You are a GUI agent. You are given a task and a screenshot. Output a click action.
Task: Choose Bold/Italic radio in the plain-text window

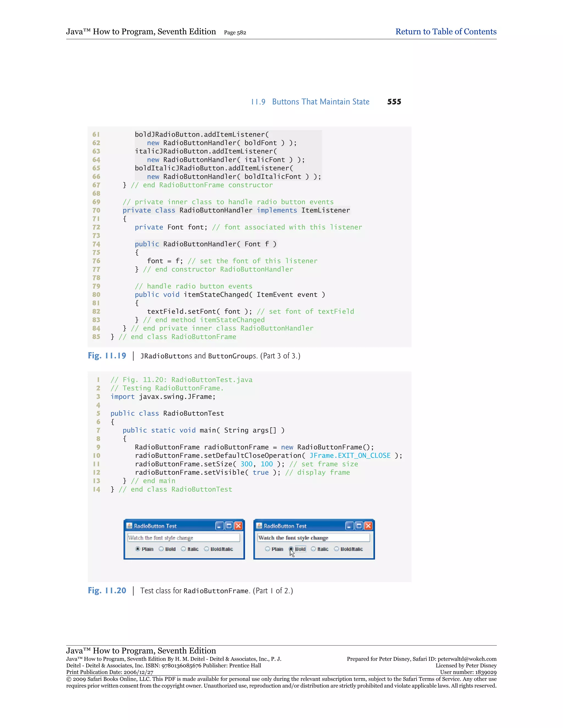[x=206, y=549]
